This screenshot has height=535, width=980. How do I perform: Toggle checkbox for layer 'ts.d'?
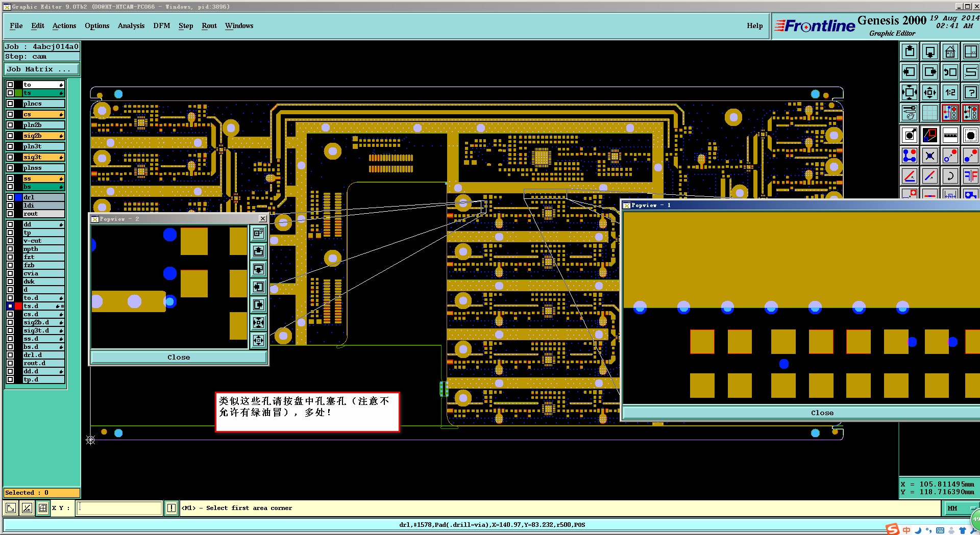point(10,306)
